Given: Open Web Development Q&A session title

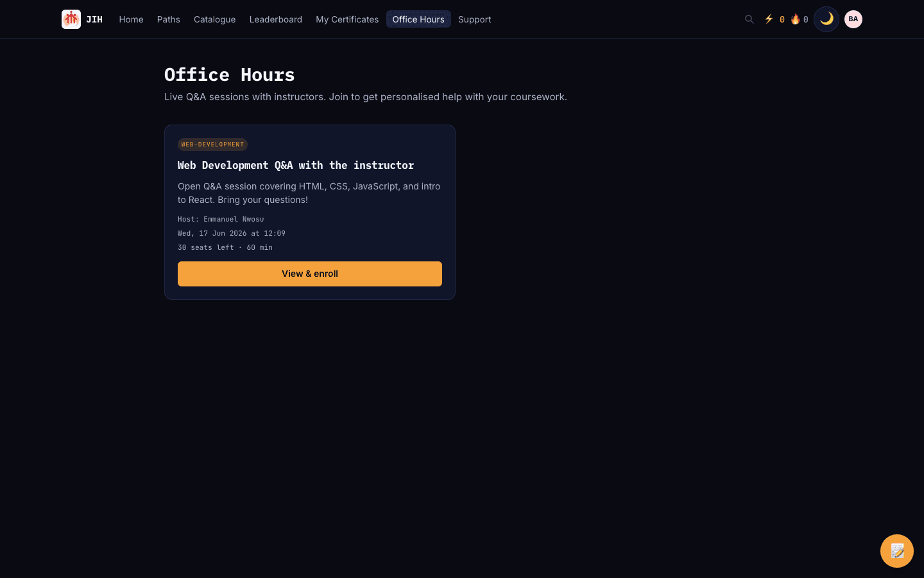Looking at the screenshot, I should (296, 165).
